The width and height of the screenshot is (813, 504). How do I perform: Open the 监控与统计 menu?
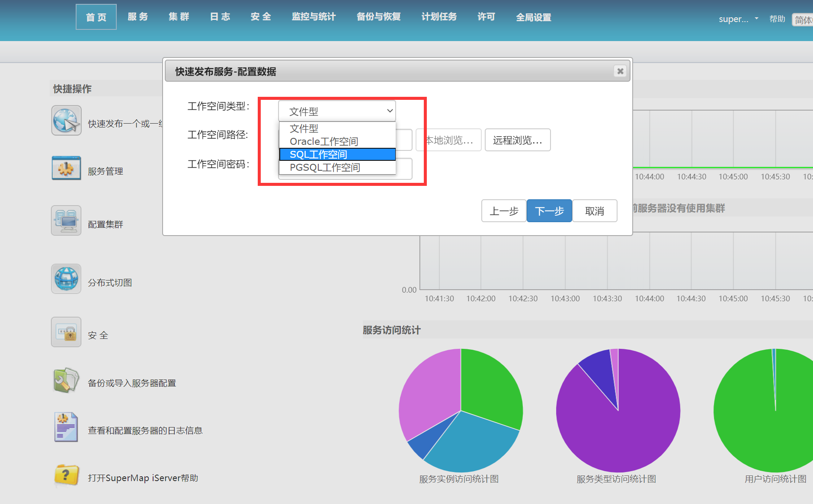pos(314,17)
